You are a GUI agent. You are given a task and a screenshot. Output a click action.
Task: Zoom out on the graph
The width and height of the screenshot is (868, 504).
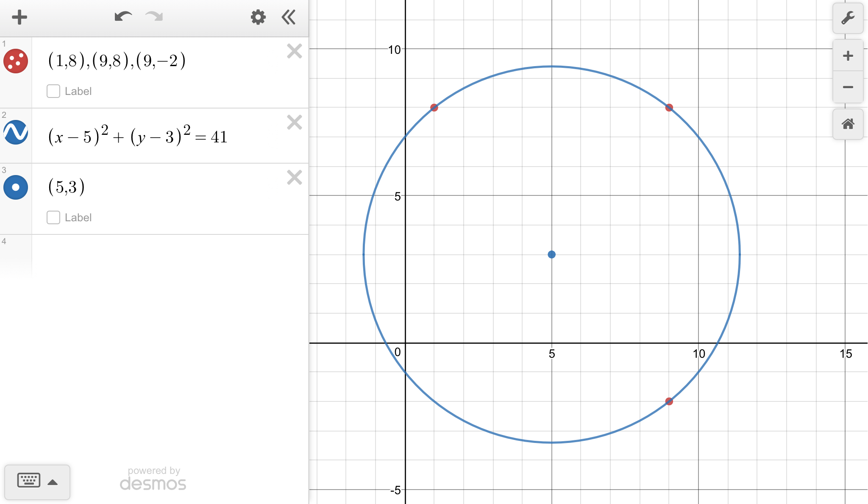pyautogui.click(x=848, y=87)
